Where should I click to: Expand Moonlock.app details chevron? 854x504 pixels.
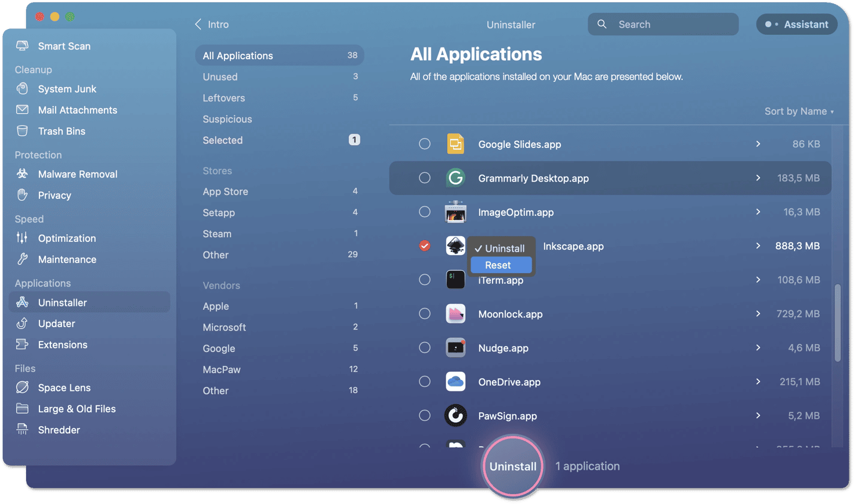pyautogui.click(x=758, y=314)
